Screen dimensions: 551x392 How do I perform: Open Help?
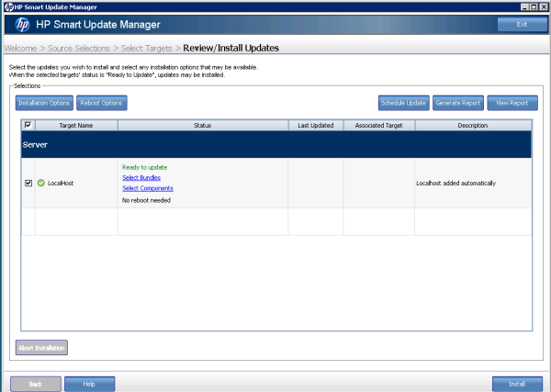[89, 383]
